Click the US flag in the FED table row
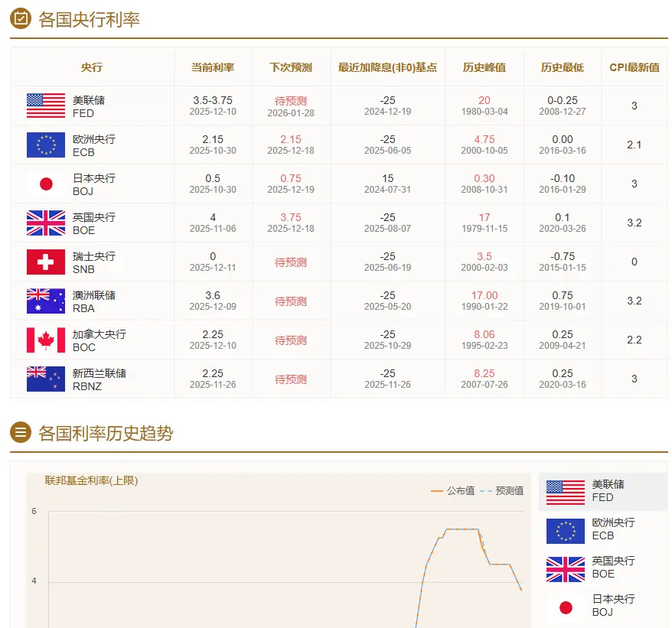This screenshot has width=672, height=628. click(x=46, y=106)
